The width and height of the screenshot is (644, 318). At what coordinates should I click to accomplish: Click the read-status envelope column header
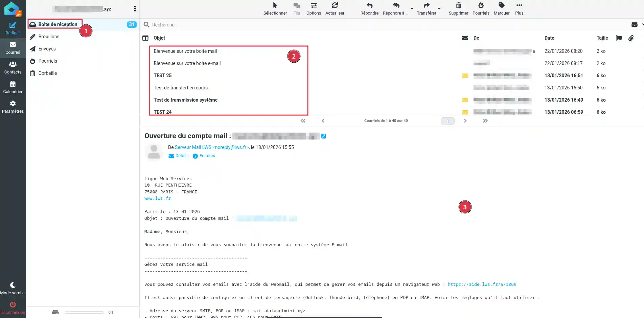tap(465, 38)
